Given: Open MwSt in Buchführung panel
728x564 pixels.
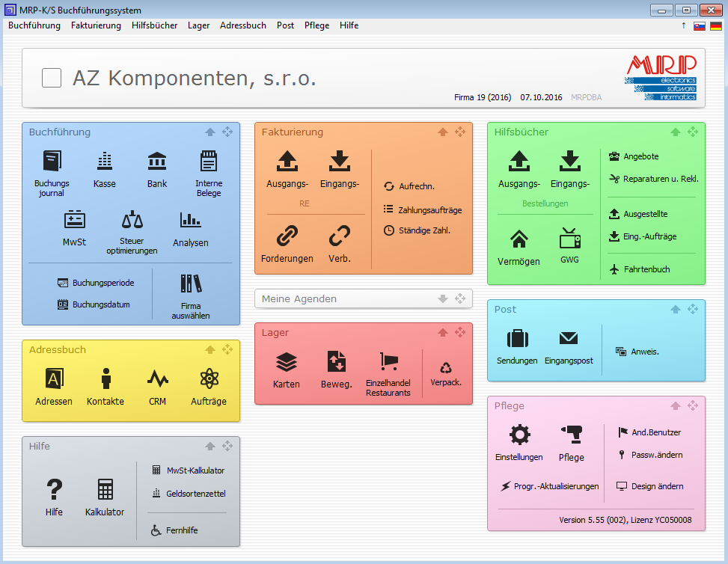Looking at the screenshot, I should point(74,221).
